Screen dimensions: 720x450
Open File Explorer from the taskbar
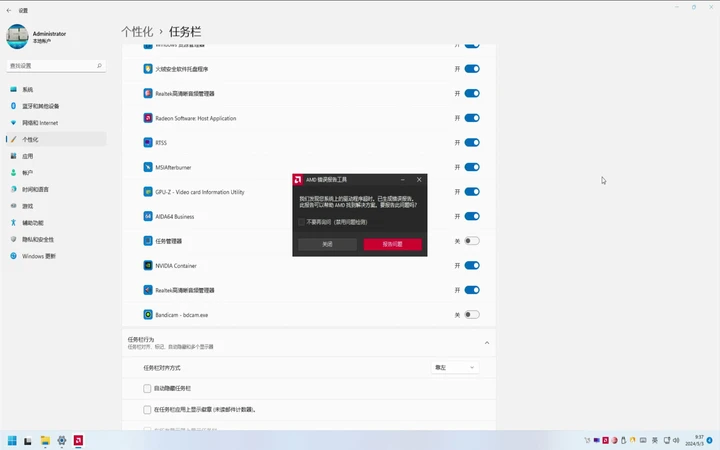(x=45, y=441)
